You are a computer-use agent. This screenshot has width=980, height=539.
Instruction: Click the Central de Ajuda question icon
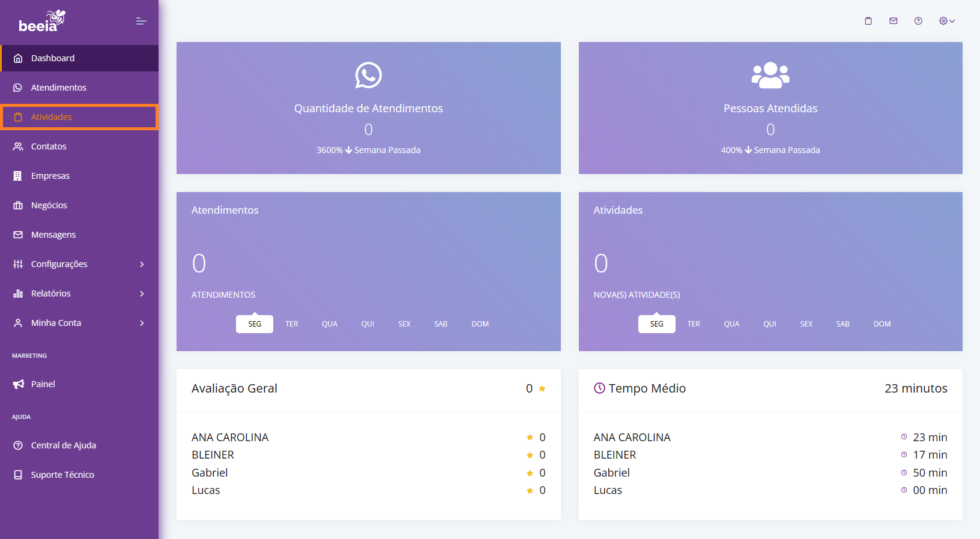[18, 445]
